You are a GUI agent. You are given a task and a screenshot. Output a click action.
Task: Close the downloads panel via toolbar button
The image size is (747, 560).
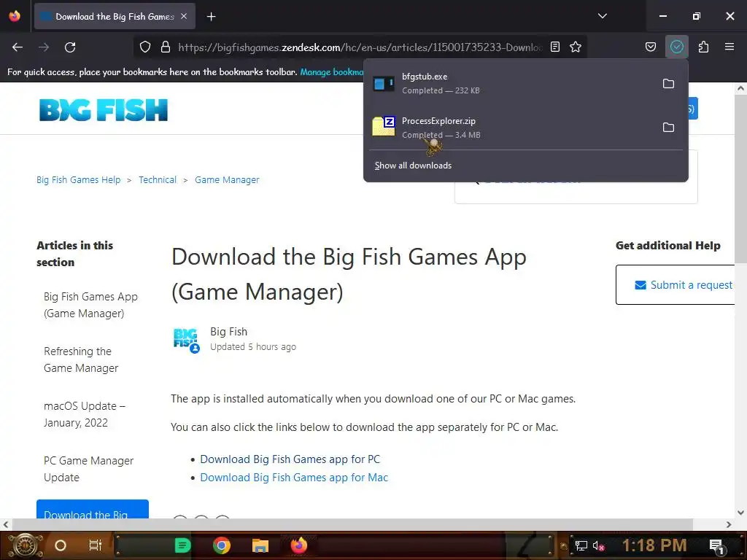(x=676, y=47)
